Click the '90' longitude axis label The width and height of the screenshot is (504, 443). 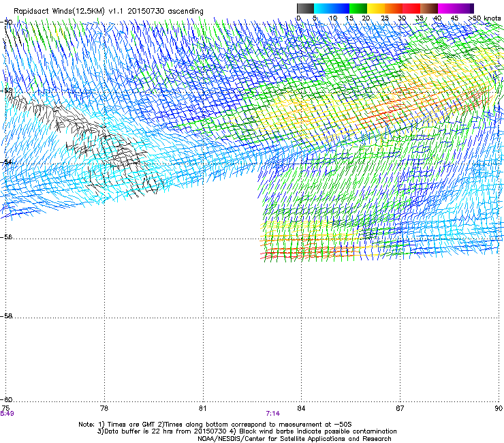pos(499,408)
